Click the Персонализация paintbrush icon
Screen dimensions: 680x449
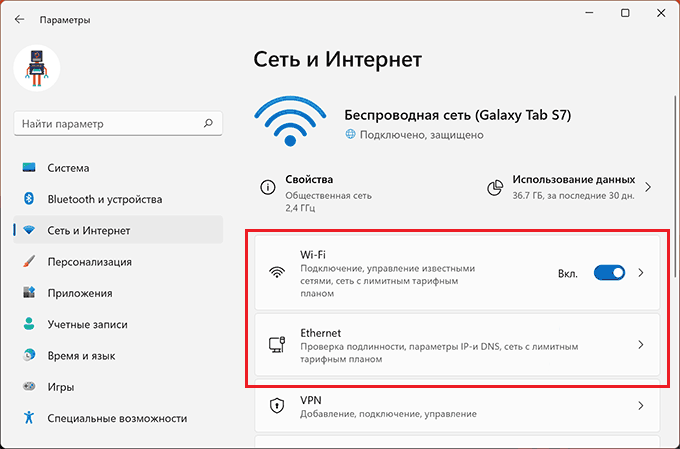(29, 261)
